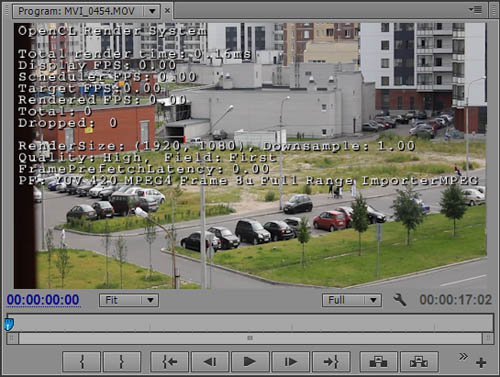Open the Full playback resolution dropdown

pyautogui.click(x=352, y=300)
